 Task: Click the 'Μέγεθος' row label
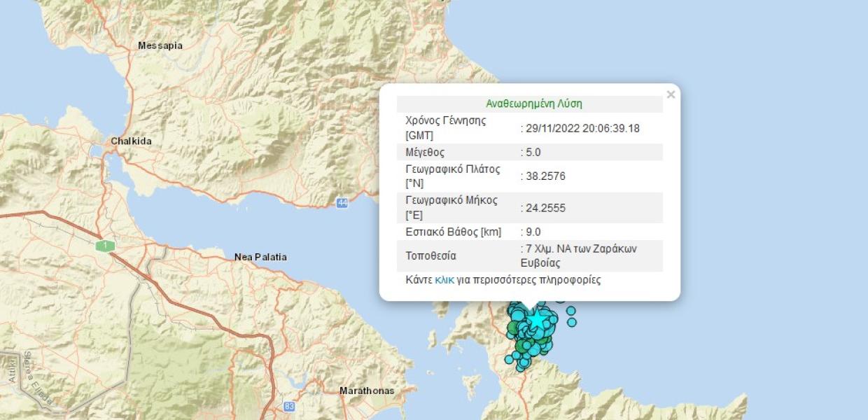[425, 152]
